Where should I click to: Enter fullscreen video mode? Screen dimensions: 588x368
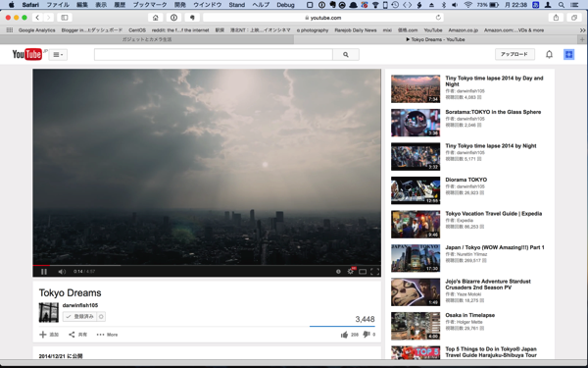(x=374, y=272)
